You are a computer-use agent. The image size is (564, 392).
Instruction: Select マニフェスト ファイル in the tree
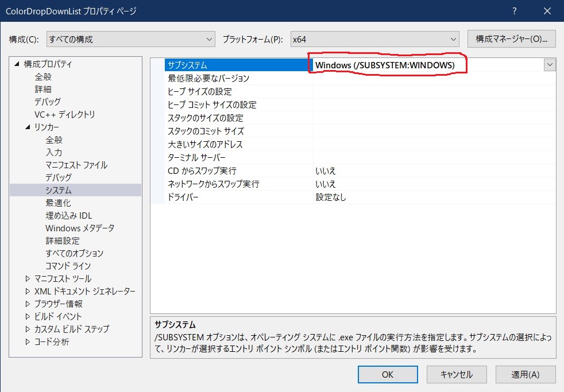click(x=76, y=165)
